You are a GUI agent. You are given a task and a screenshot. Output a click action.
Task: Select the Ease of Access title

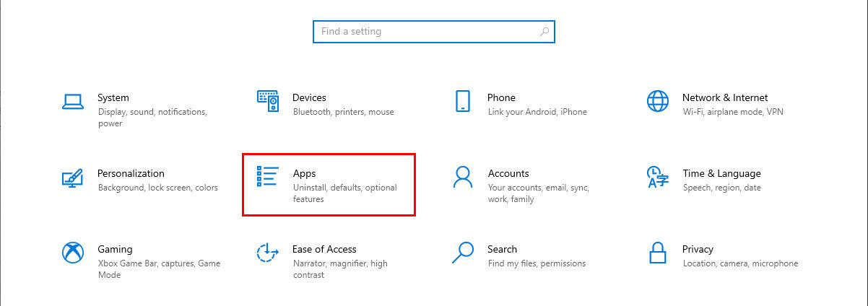point(324,249)
